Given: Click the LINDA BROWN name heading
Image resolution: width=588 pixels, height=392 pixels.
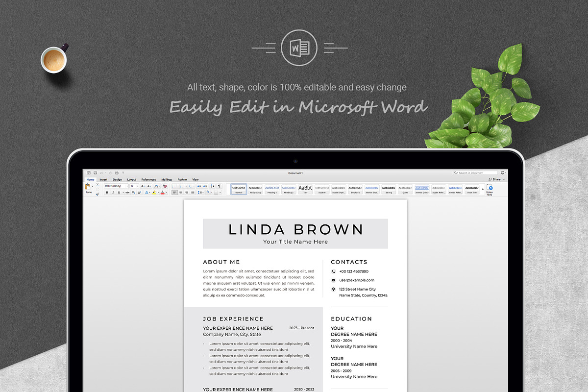Looking at the screenshot, I should (296, 229).
